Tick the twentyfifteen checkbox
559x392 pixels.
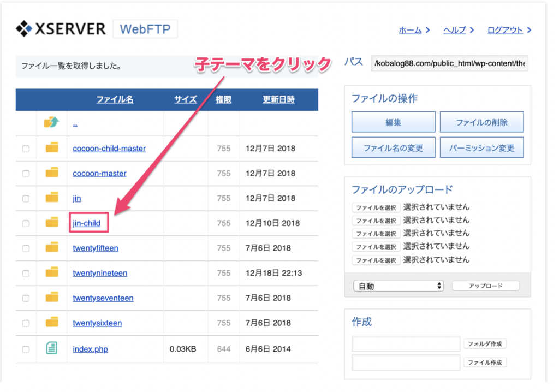pyautogui.click(x=26, y=248)
